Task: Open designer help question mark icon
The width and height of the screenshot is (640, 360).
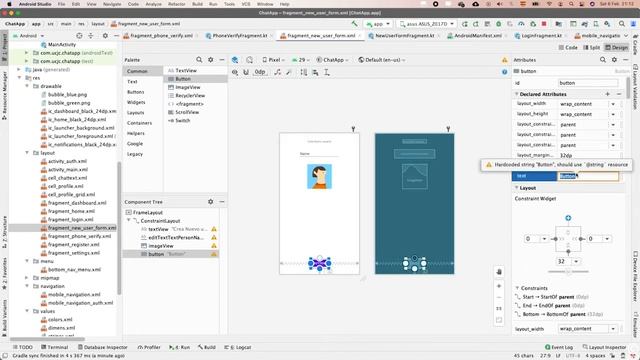Action: (x=504, y=72)
